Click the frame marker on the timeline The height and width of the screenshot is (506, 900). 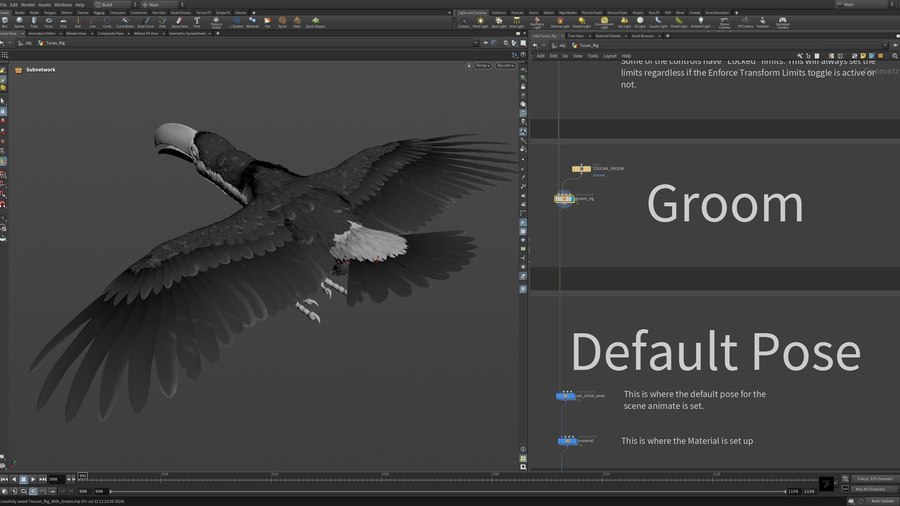(83, 476)
